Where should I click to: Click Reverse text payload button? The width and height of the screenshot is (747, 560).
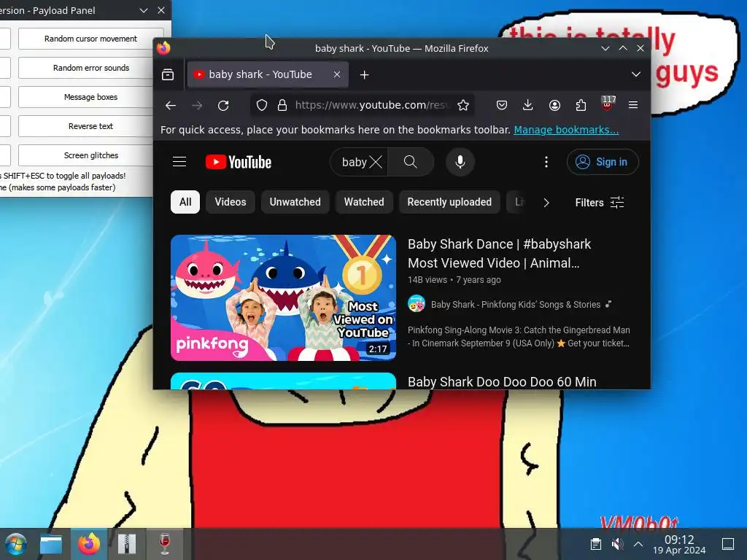[90, 126]
